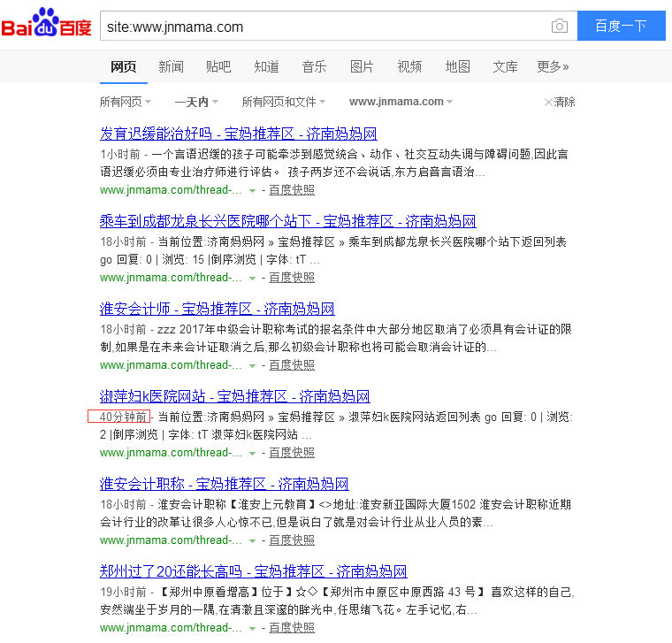The width and height of the screenshot is (672, 643).
Task: Switch to the 地图 tab
Action: pos(457,67)
